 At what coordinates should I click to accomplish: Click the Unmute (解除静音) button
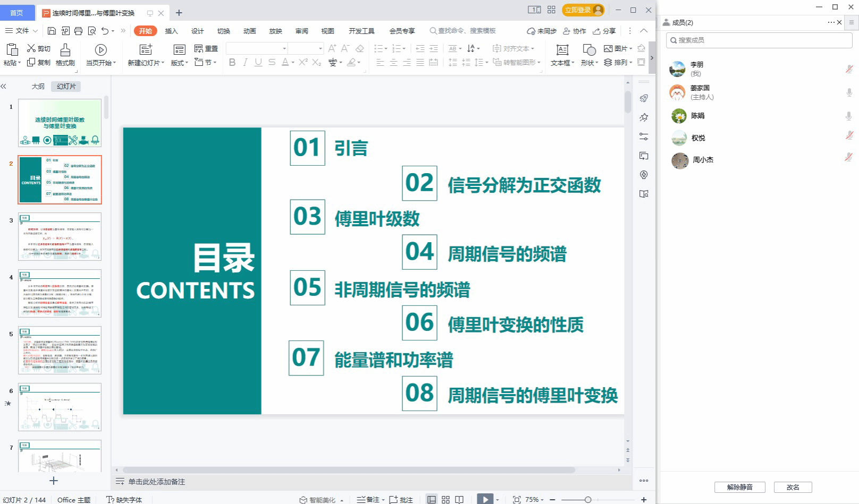(739, 487)
